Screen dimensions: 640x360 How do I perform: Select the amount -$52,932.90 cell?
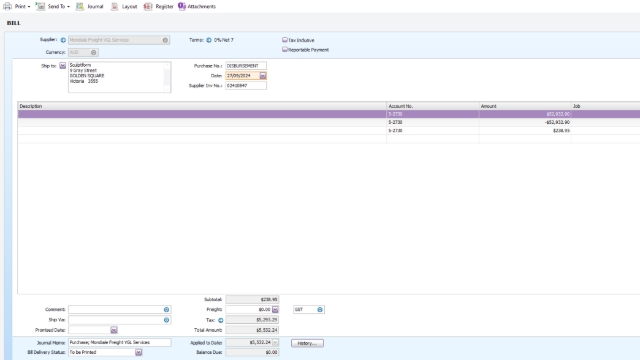[x=525, y=122]
